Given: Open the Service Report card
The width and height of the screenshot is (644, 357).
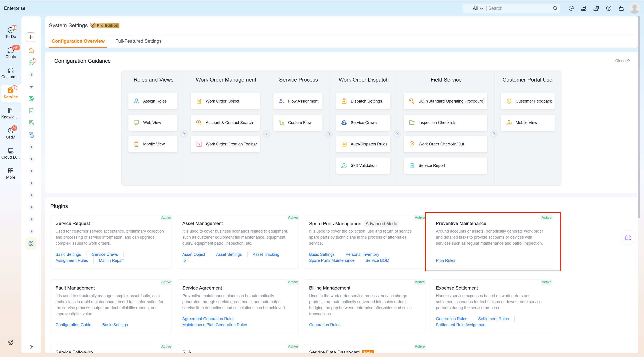Looking at the screenshot, I should (x=445, y=166).
